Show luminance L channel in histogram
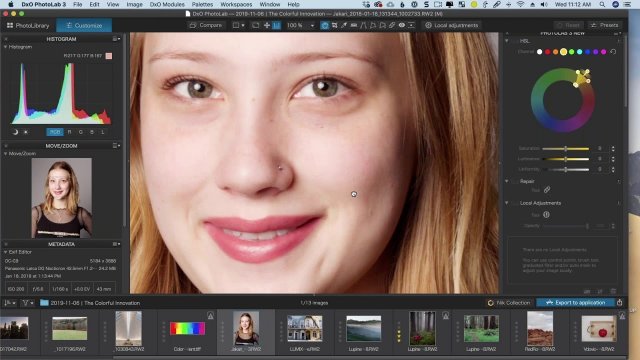The height and width of the screenshot is (360, 640). pyautogui.click(x=102, y=132)
